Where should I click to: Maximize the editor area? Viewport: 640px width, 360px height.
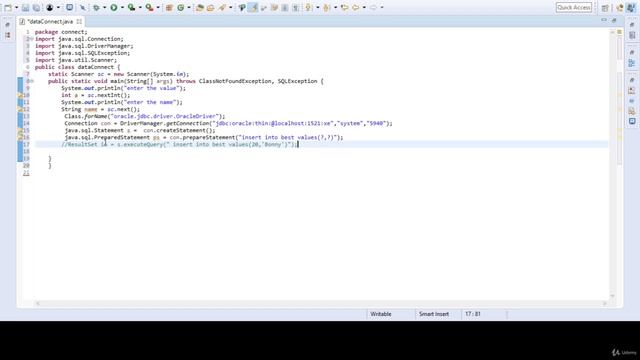coord(614,20)
